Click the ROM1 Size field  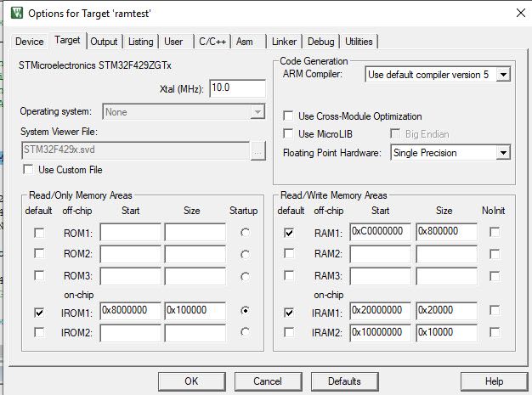(x=195, y=233)
